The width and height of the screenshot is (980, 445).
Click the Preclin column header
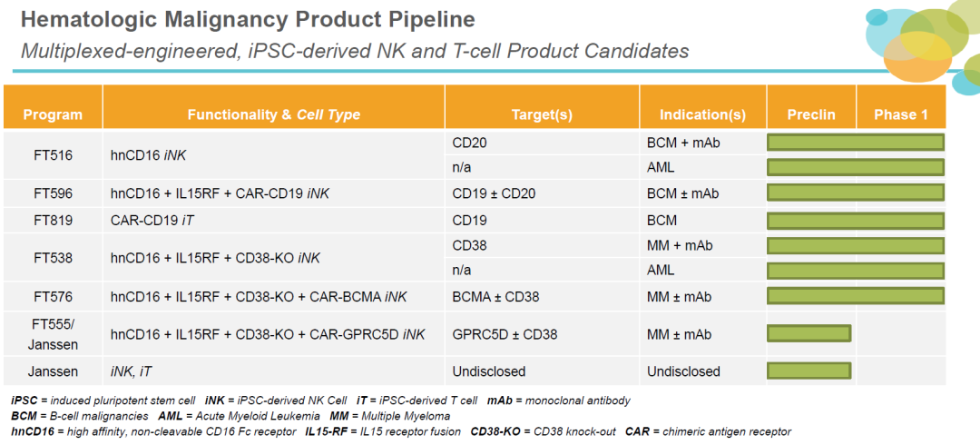pos(812,114)
